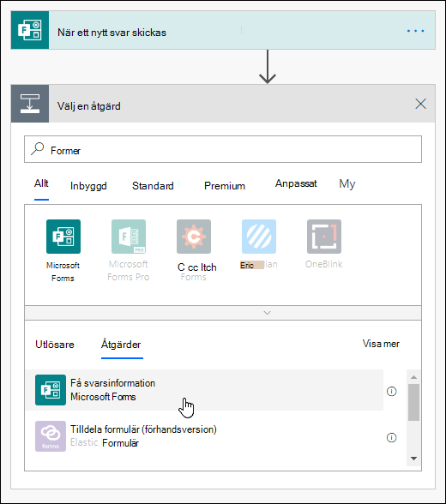
Task: Select the OneBlink connector icon
Action: point(324,237)
